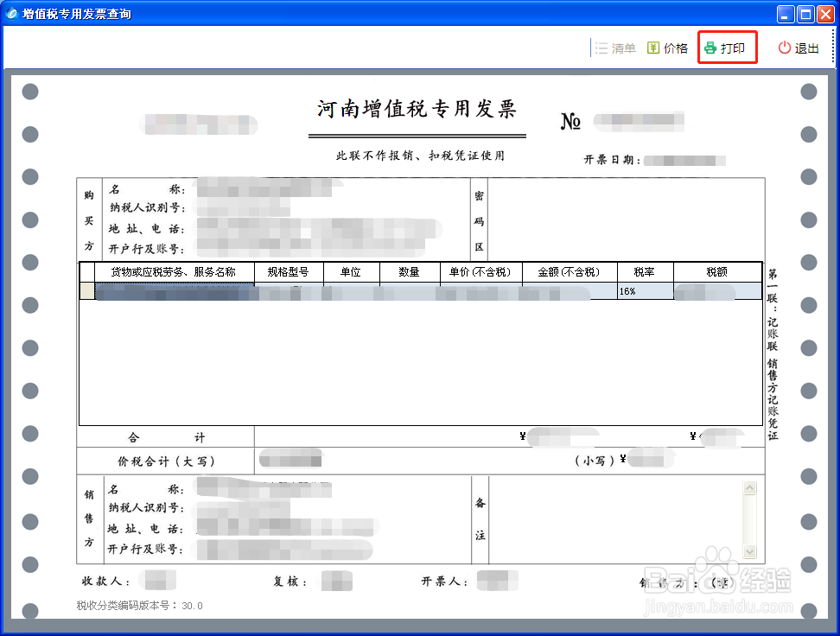Click the remarks scrollbar track

pos(748,518)
